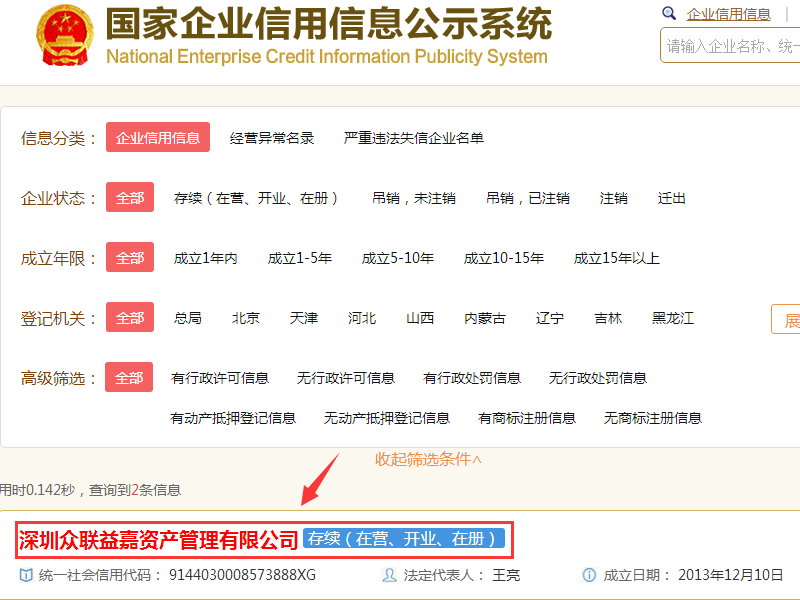Filter by 吊销，未注销 status
Screen dimensions: 800x600
click(x=413, y=198)
